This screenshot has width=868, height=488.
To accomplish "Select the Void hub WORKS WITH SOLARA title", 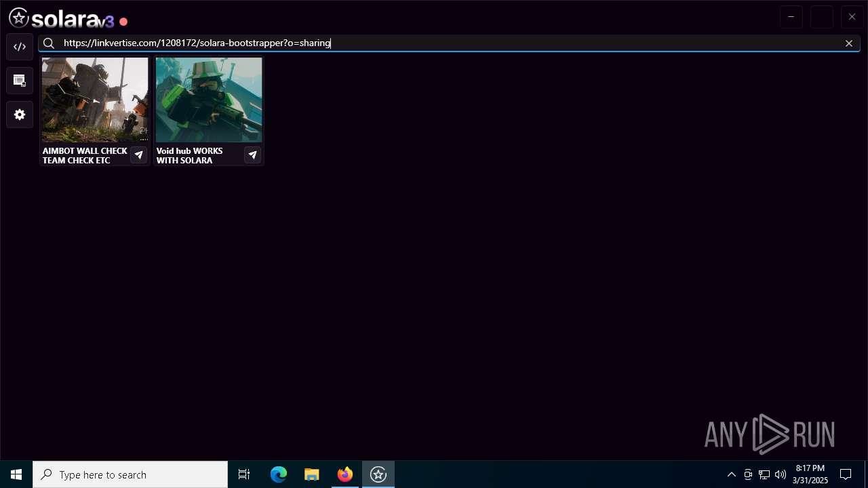I will 190,155.
